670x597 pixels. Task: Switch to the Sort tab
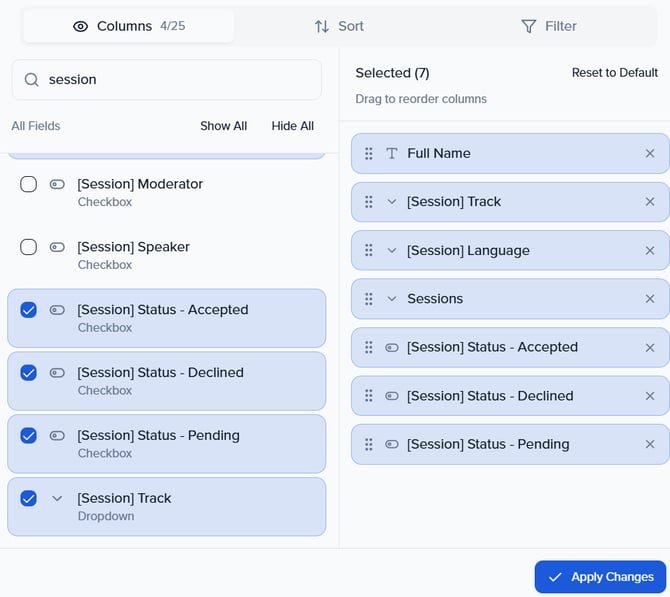(x=339, y=26)
